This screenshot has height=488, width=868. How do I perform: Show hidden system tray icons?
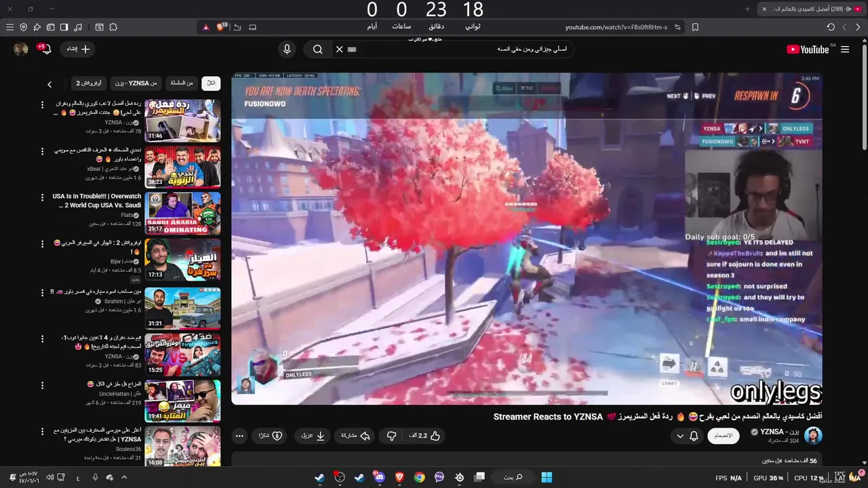click(x=124, y=477)
